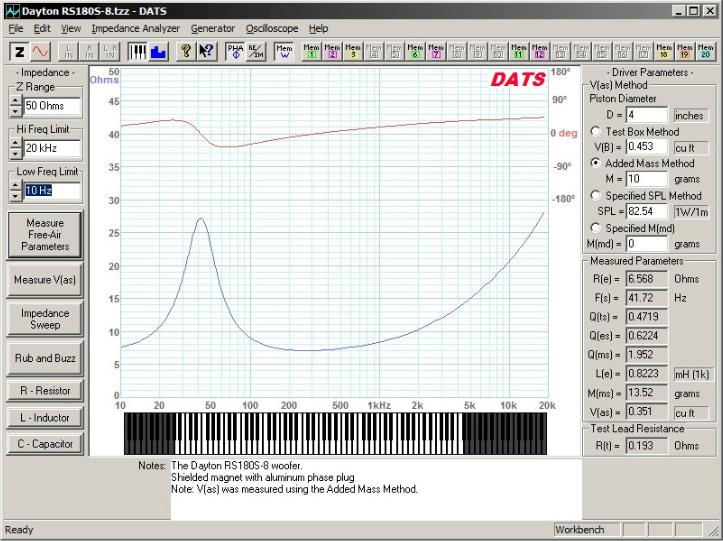Click the Piston Diameter D input field
This screenshot has height=541, width=723.
tap(647, 116)
